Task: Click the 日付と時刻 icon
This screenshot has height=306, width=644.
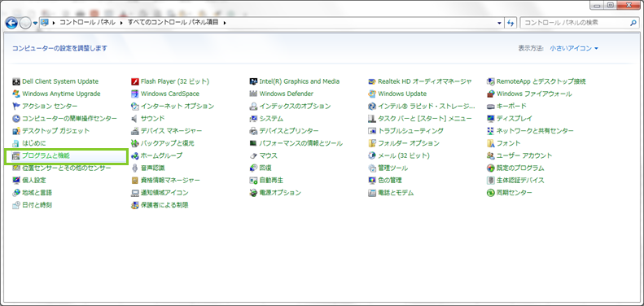Action: [16, 205]
